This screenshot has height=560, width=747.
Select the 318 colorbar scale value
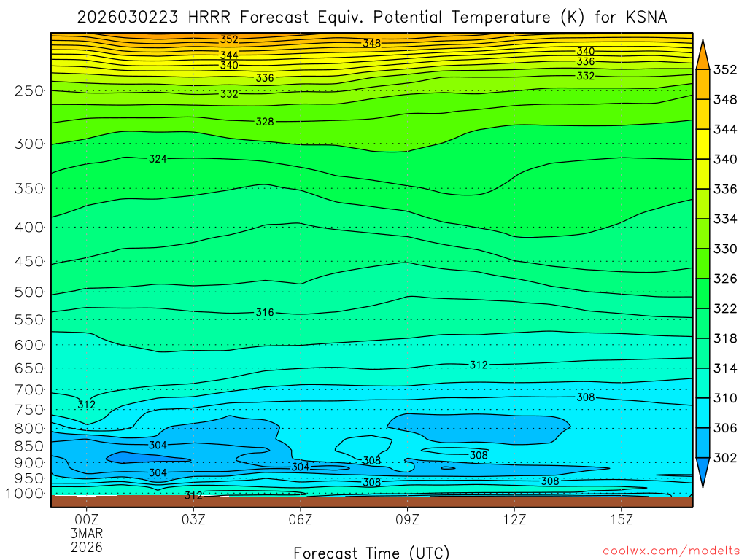point(725,338)
